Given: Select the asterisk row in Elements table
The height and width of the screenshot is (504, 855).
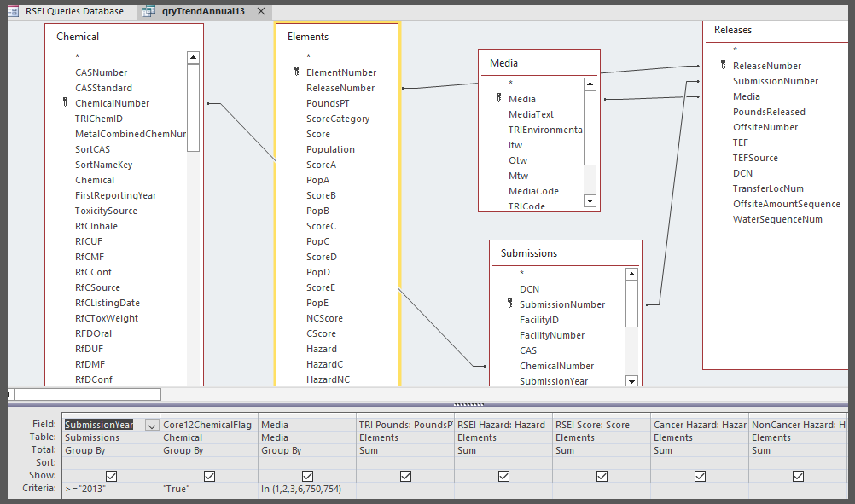Looking at the screenshot, I should pyautogui.click(x=308, y=57).
